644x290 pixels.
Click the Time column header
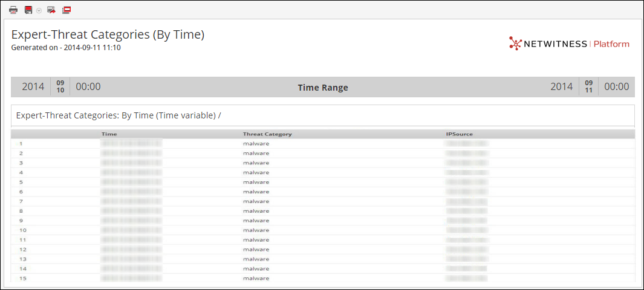coord(109,134)
